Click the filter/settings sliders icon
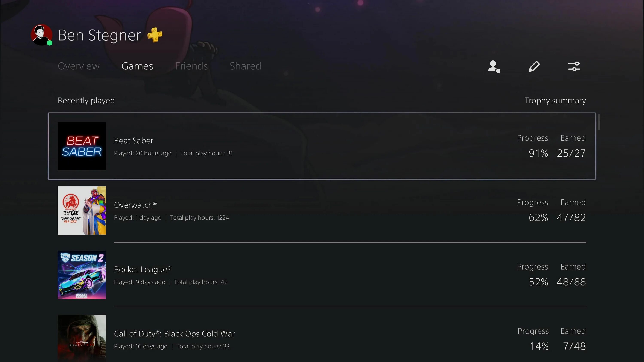The height and width of the screenshot is (362, 644). click(x=574, y=66)
